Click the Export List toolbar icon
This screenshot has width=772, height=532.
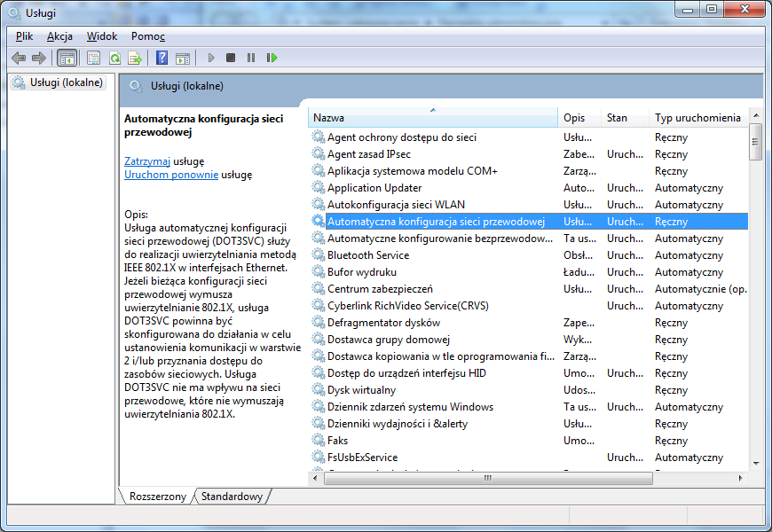click(135, 58)
